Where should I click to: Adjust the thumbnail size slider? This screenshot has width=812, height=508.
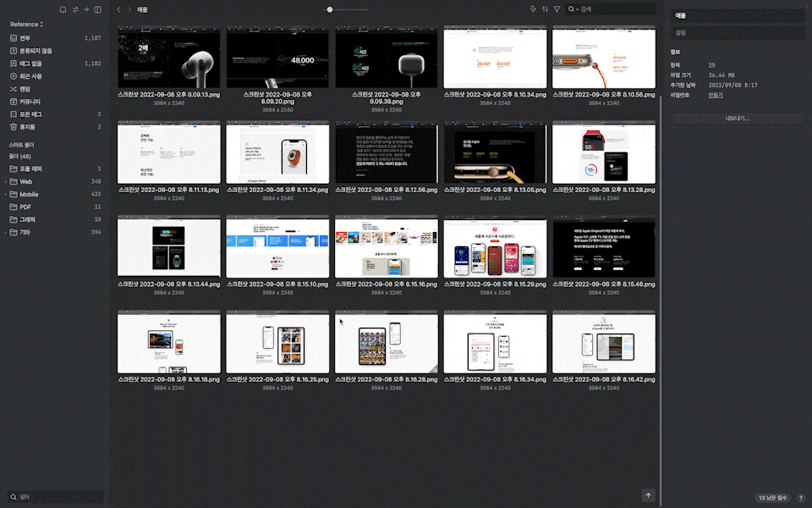coord(329,9)
